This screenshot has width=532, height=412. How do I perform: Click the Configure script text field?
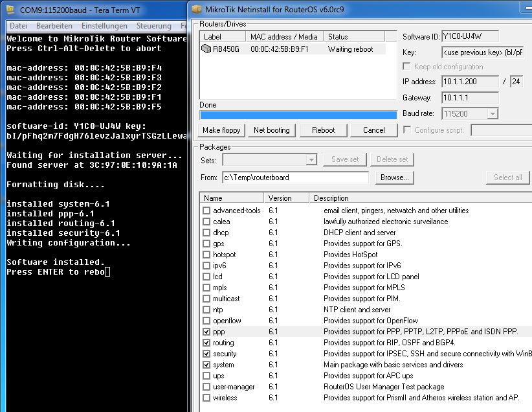click(502, 130)
